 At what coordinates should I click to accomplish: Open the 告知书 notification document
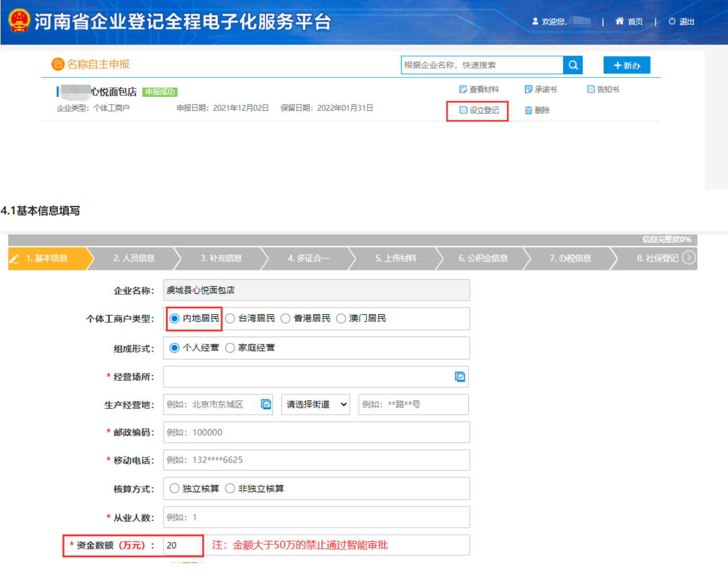point(603,89)
